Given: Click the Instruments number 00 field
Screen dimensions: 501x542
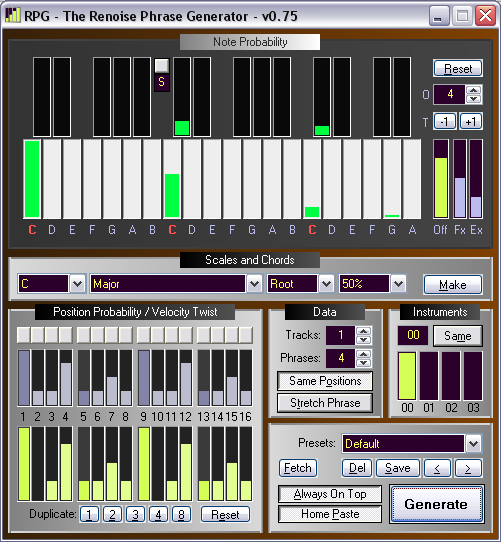Looking at the screenshot, I should (x=413, y=335).
